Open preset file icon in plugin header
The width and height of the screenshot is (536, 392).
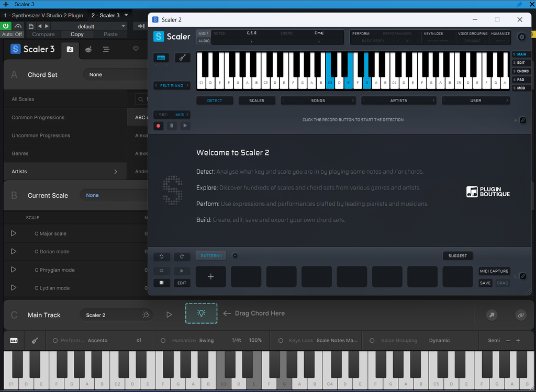pyautogui.click(x=31, y=26)
